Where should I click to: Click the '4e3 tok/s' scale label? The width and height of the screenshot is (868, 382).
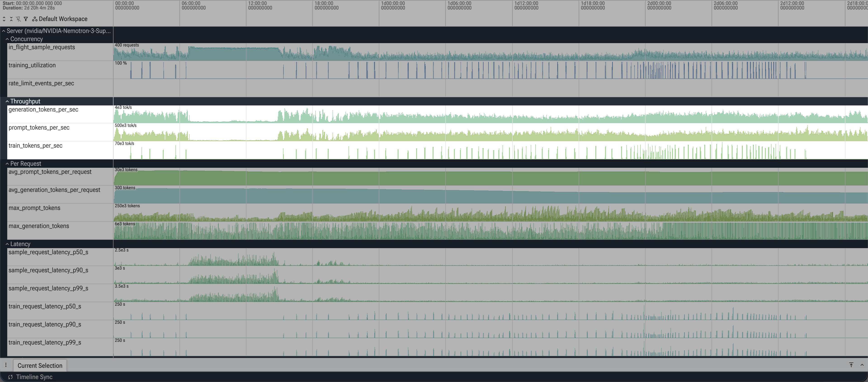pyautogui.click(x=123, y=107)
